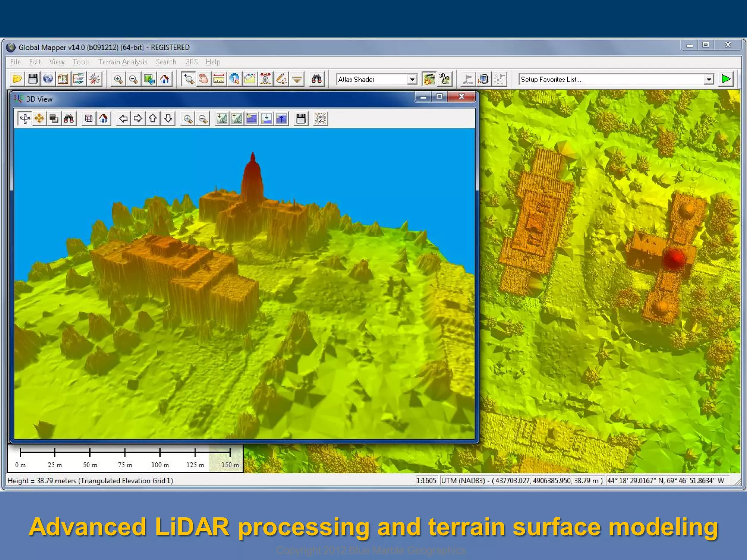Click the 3D View zoom in magnifier
Screen dimensions: 747x560
click(188, 118)
